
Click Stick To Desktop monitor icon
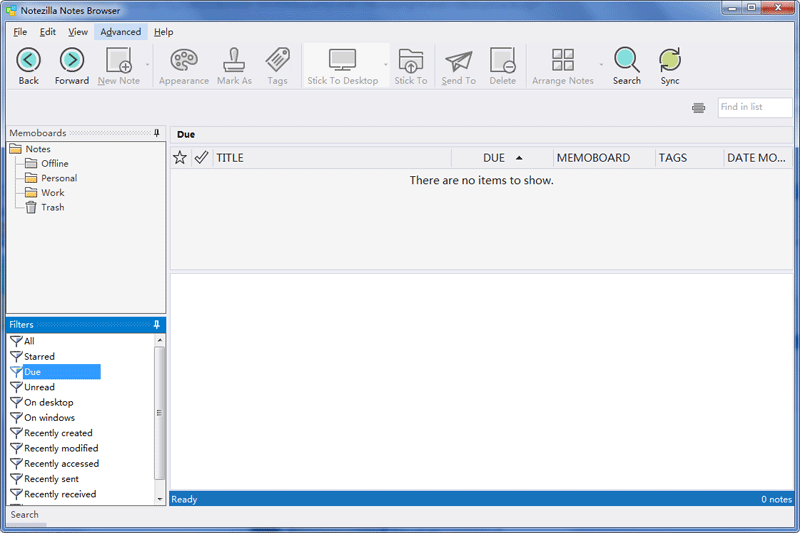[x=342, y=60]
